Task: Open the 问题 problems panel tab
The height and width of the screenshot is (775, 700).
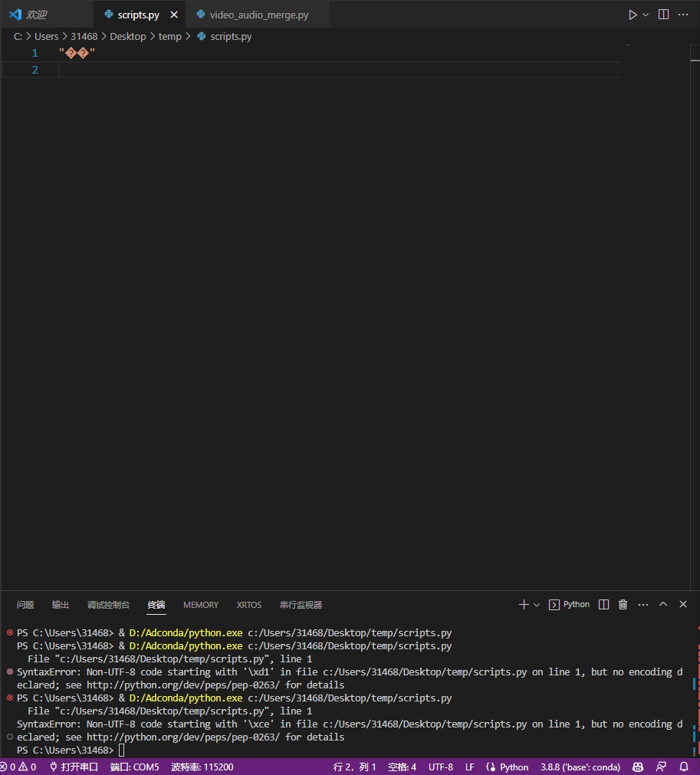Action: click(x=25, y=605)
